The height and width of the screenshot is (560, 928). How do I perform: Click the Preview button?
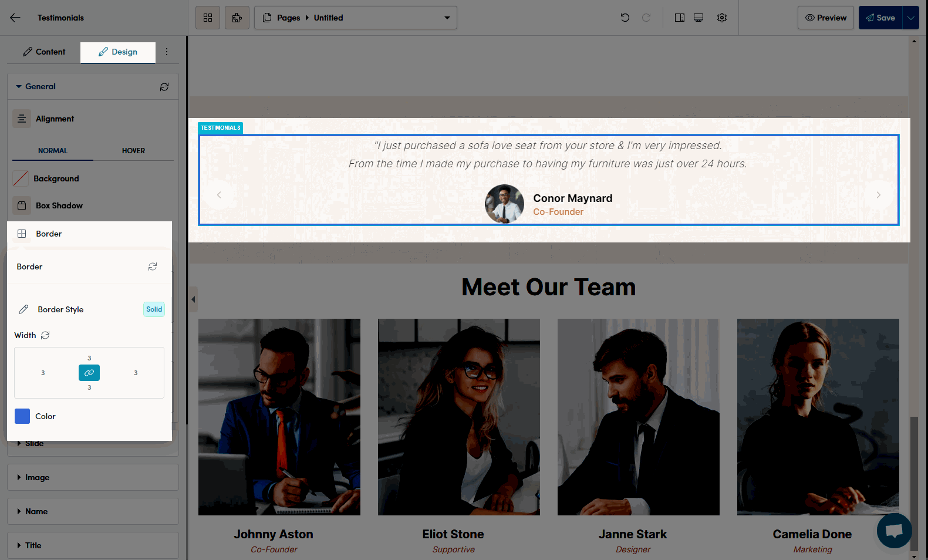826,18
